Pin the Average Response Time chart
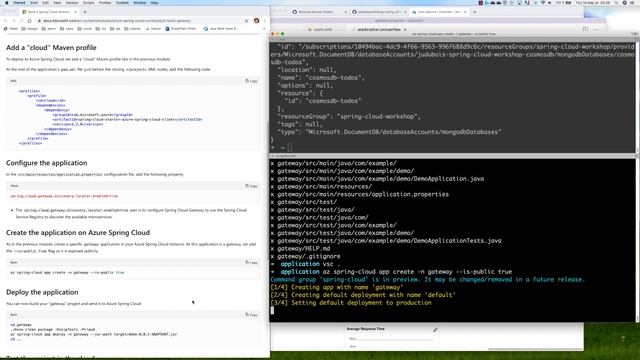640x360 pixels. 435,330
